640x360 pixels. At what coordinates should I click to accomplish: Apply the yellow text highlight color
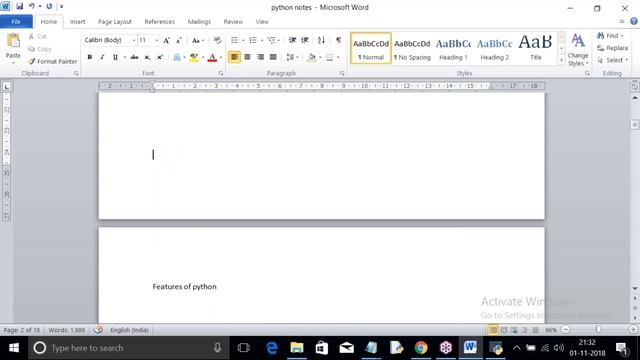(194, 57)
